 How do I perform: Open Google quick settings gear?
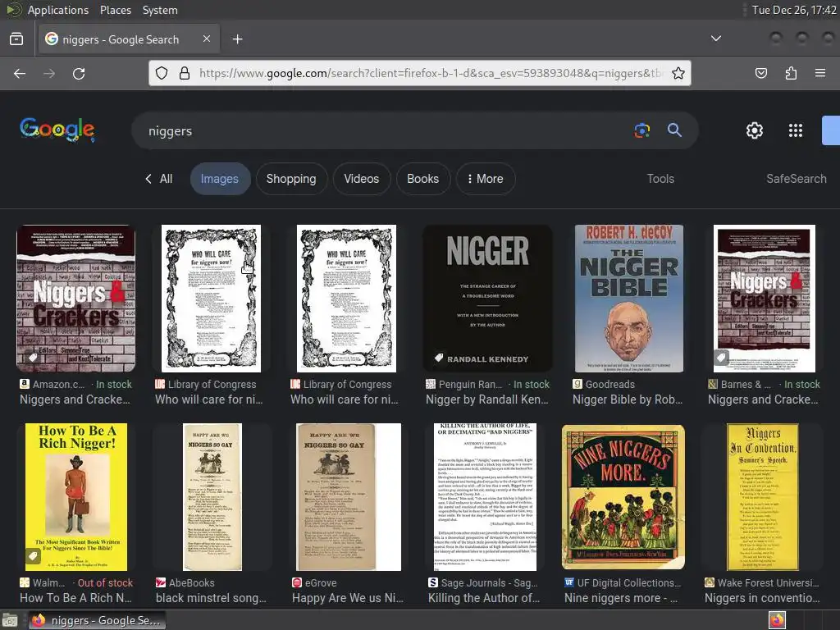pos(755,130)
